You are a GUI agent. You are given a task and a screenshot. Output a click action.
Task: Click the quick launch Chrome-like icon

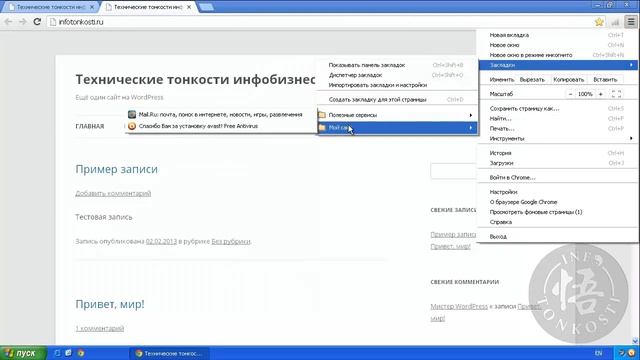coord(81,353)
